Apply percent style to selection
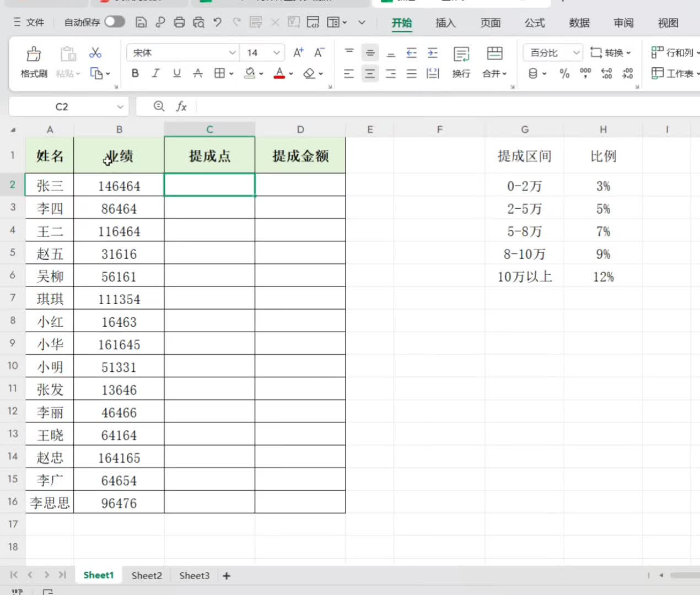This screenshot has width=700, height=595. click(x=564, y=73)
